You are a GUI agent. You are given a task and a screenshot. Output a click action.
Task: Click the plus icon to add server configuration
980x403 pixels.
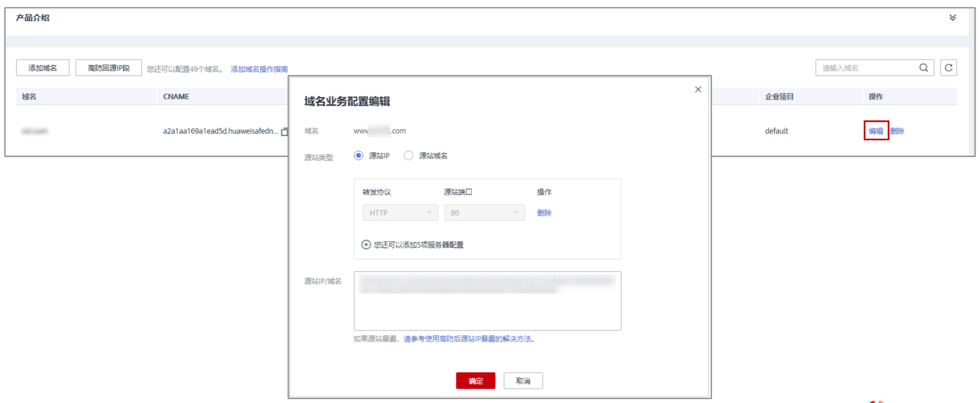[366, 245]
